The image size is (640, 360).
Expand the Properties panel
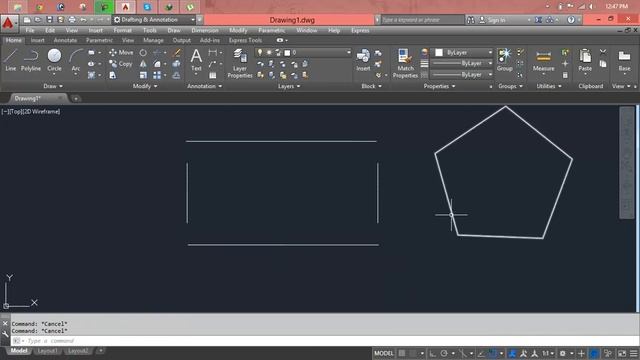439,86
